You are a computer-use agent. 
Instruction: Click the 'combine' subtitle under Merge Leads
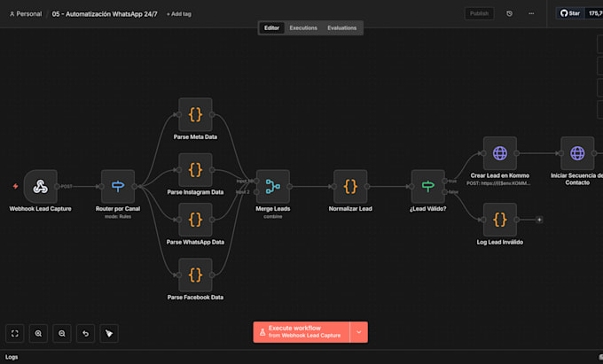pyautogui.click(x=272, y=217)
